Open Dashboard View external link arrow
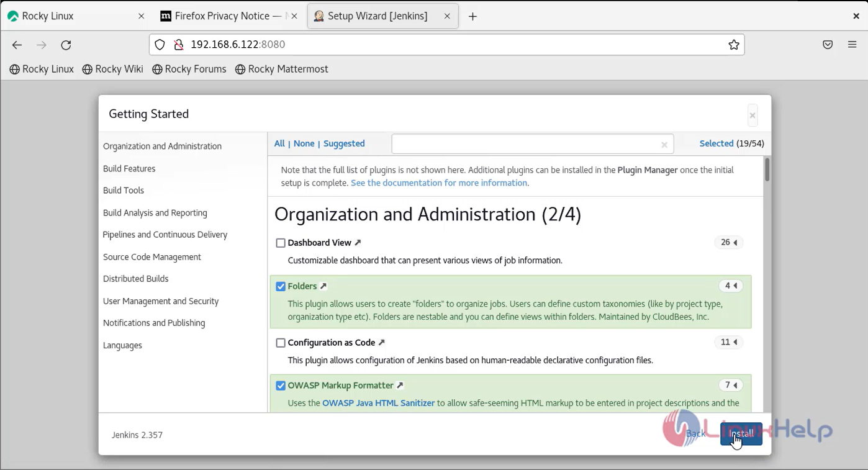 [358, 243]
